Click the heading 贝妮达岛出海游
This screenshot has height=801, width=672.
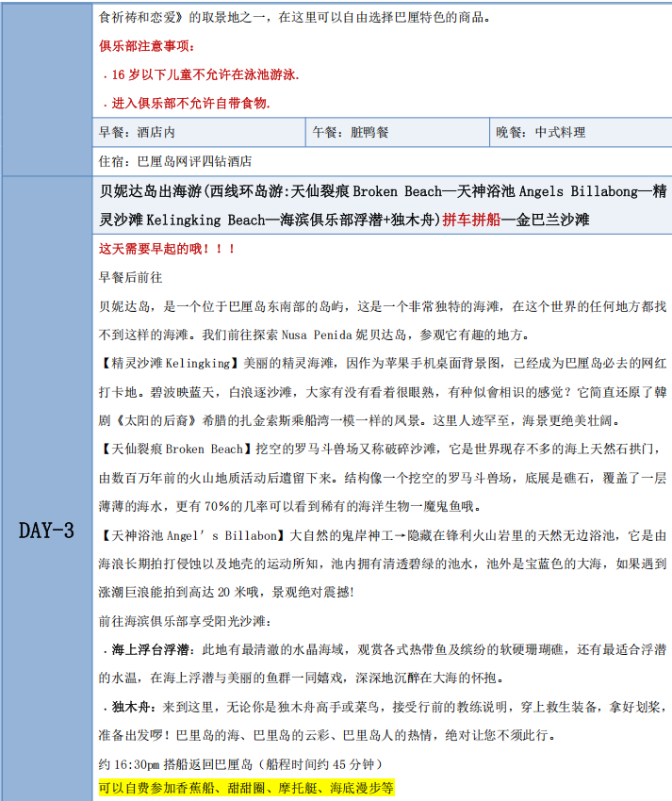click(x=151, y=191)
